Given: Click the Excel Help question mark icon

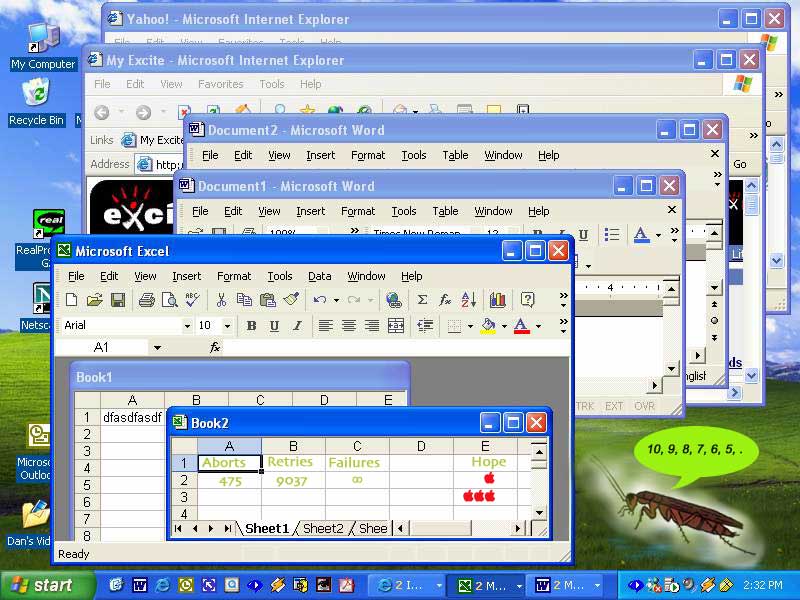Looking at the screenshot, I should pyautogui.click(x=528, y=300).
